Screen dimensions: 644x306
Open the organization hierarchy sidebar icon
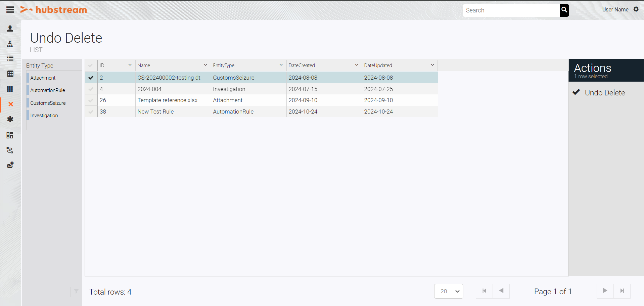click(10, 44)
